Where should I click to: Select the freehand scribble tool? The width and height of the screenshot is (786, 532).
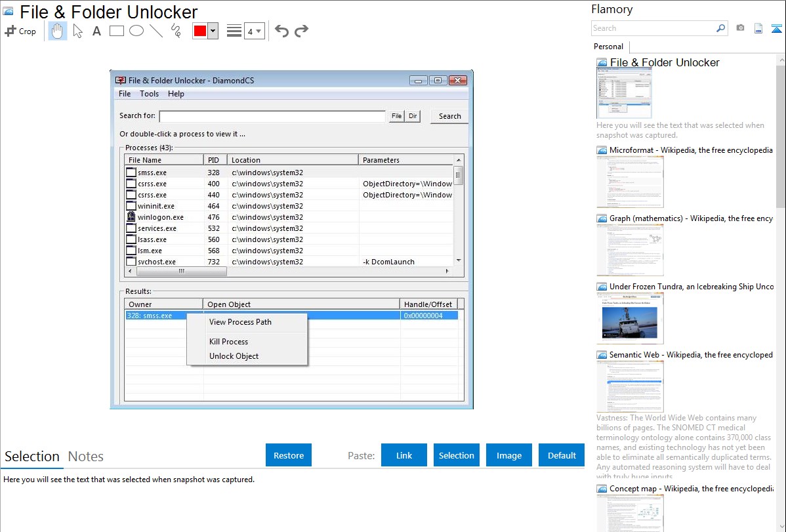click(176, 31)
